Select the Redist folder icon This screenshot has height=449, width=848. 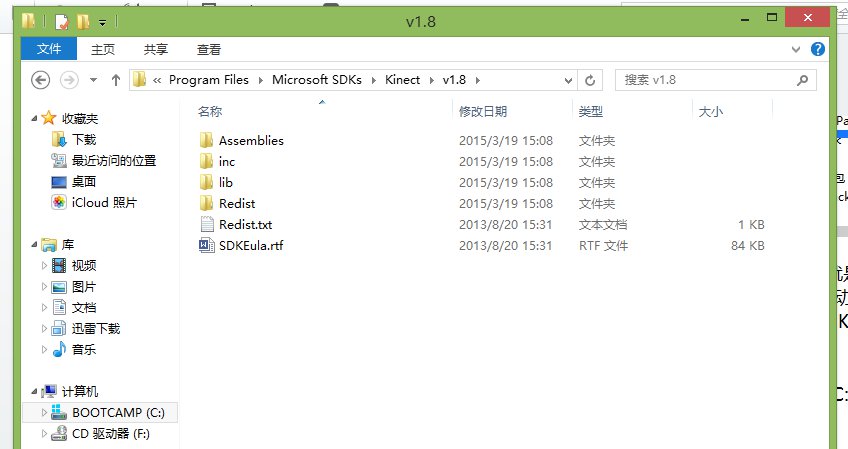pos(206,203)
